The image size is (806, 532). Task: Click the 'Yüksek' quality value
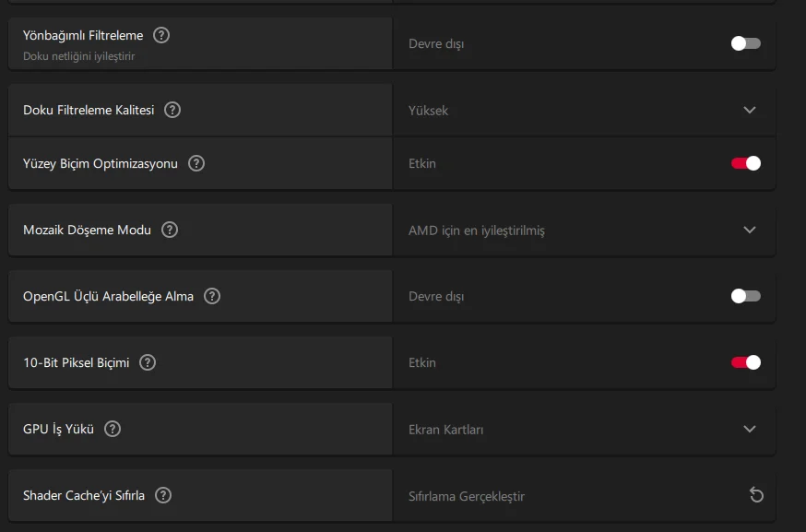(x=429, y=111)
